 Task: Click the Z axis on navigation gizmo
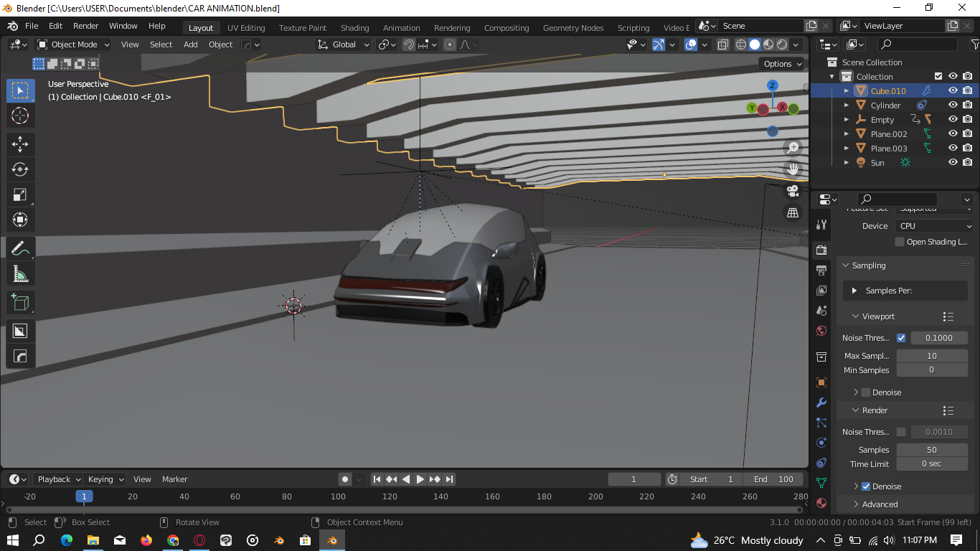pyautogui.click(x=772, y=85)
